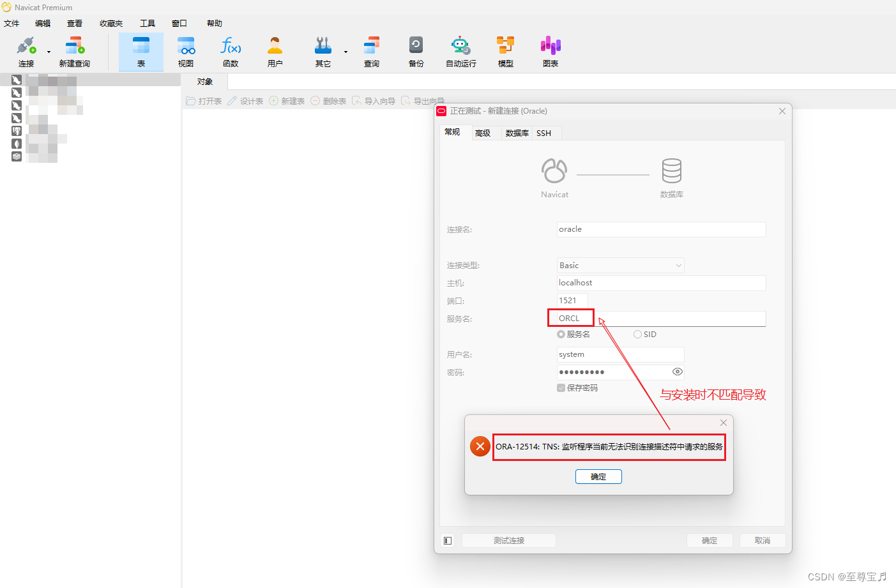Open the Backup (备份) toolbar icon
The image size is (896, 588).
[x=416, y=52]
